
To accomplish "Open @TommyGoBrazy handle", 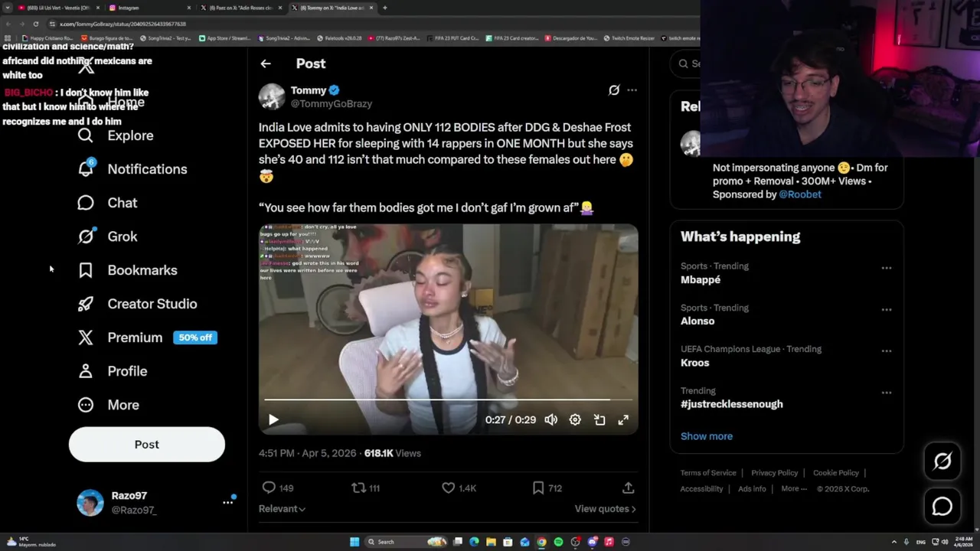I will pyautogui.click(x=332, y=104).
